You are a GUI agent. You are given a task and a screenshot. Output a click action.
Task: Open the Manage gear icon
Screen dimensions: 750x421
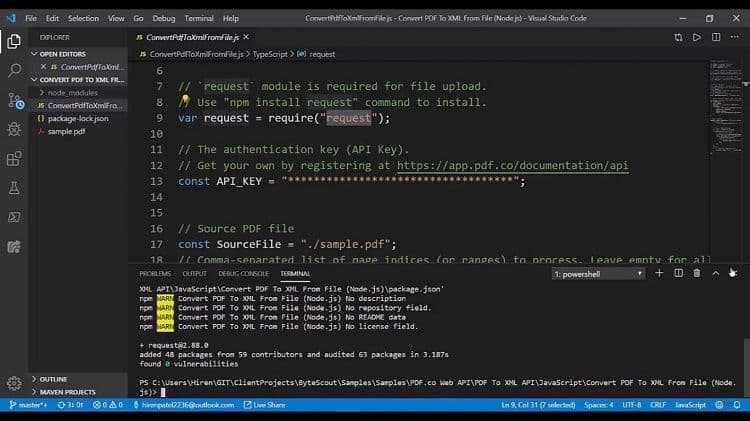point(14,383)
